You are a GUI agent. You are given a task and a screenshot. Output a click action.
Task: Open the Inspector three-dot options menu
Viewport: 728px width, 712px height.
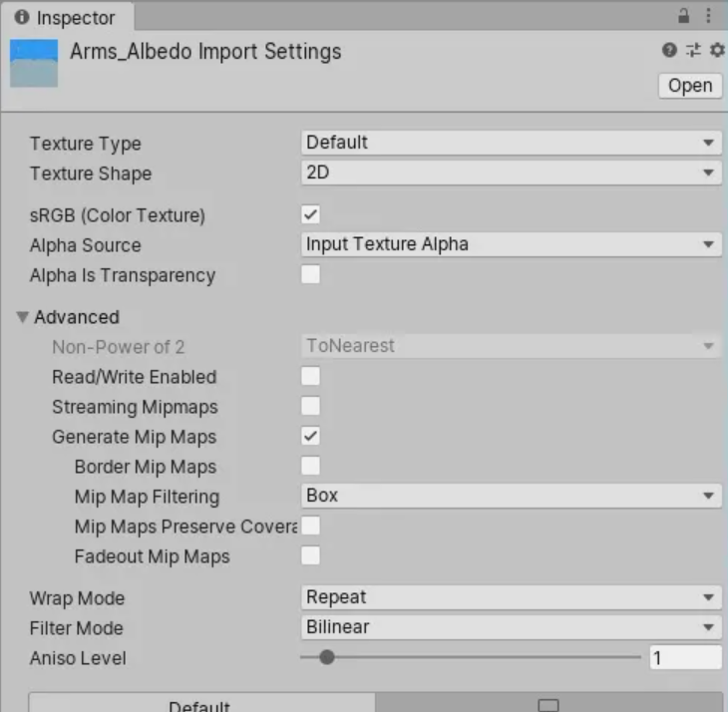click(x=709, y=17)
